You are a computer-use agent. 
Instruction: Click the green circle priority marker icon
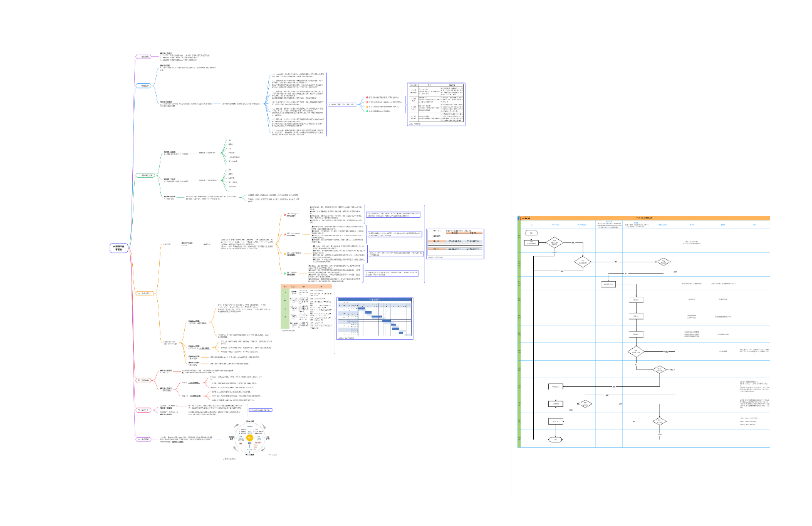coord(367,111)
